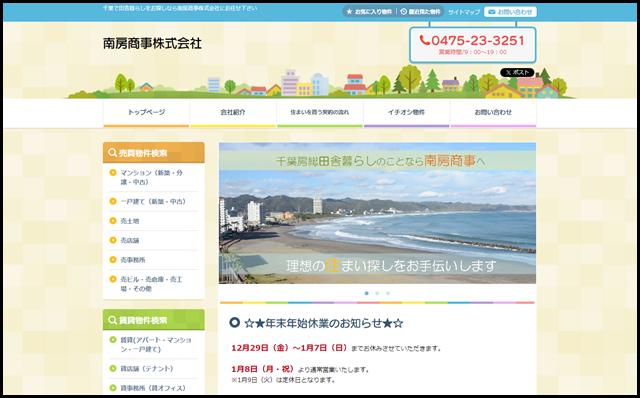Click magnifier icon in 賃貸物件検索 header

click(x=112, y=320)
